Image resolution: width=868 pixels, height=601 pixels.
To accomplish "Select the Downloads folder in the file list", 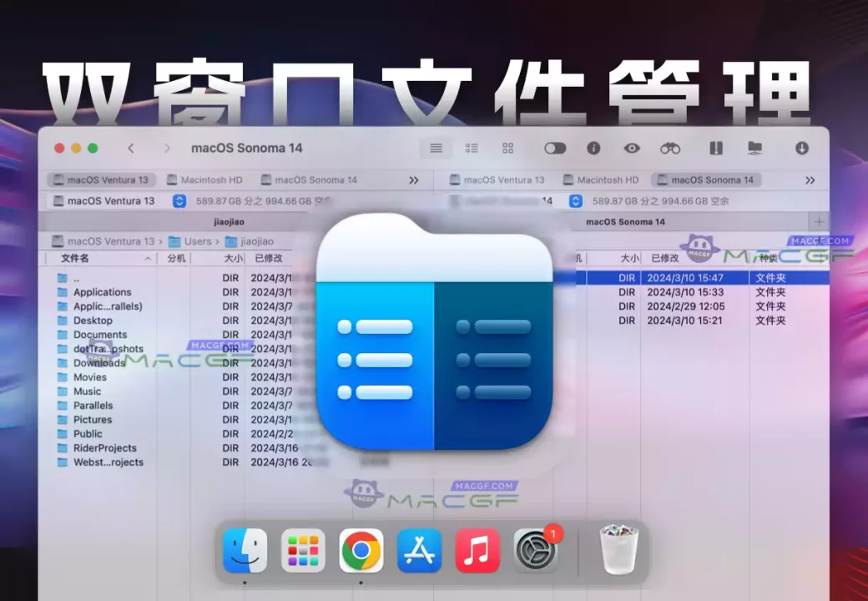I will click(x=99, y=362).
